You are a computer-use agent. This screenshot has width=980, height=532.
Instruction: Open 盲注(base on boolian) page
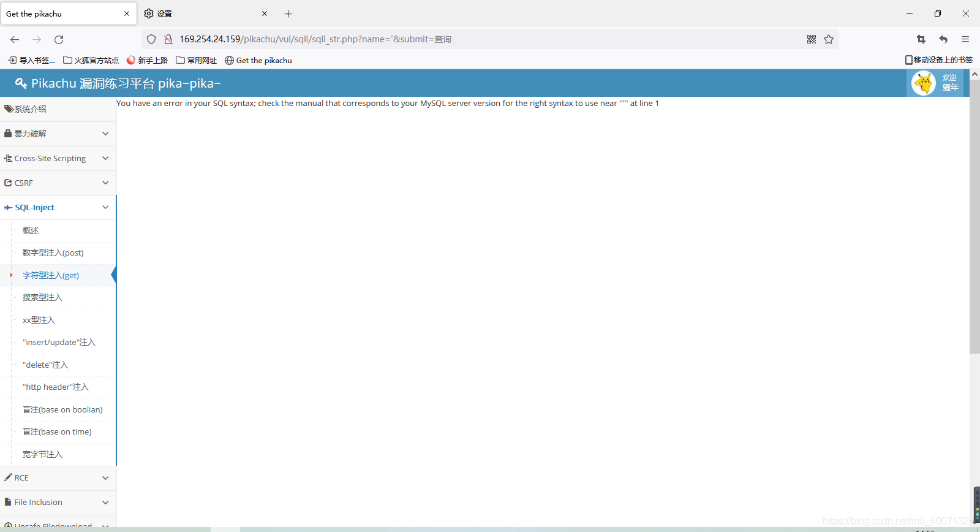coord(64,409)
